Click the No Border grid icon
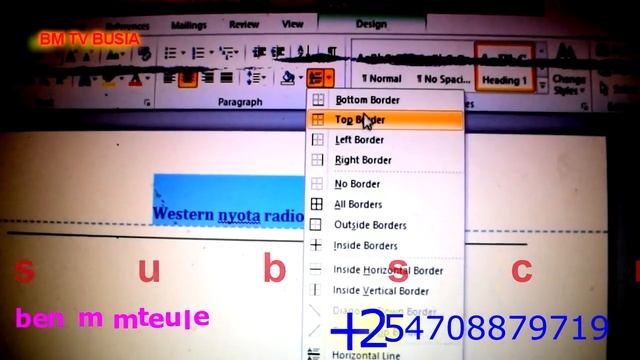The image size is (640, 360). 317,184
